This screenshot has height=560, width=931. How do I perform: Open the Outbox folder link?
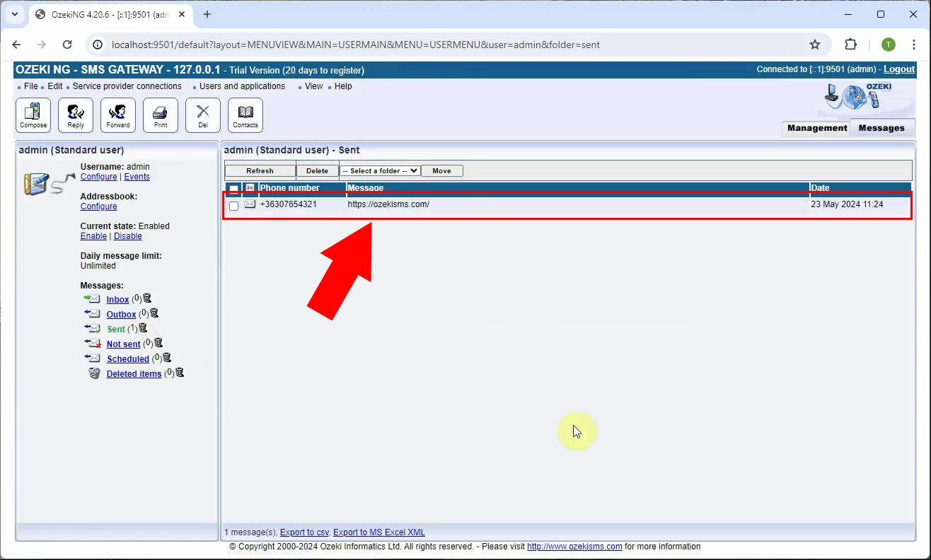pos(121,315)
